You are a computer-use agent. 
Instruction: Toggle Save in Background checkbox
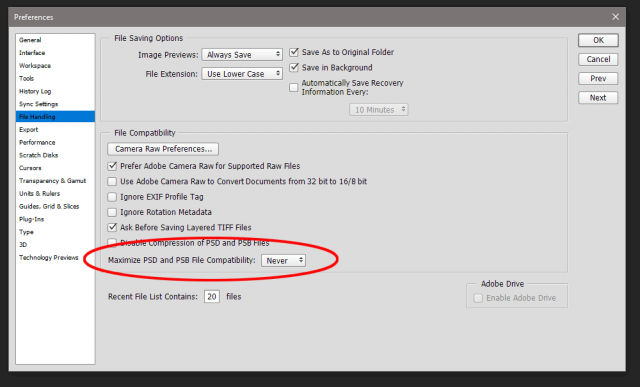(294, 67)
